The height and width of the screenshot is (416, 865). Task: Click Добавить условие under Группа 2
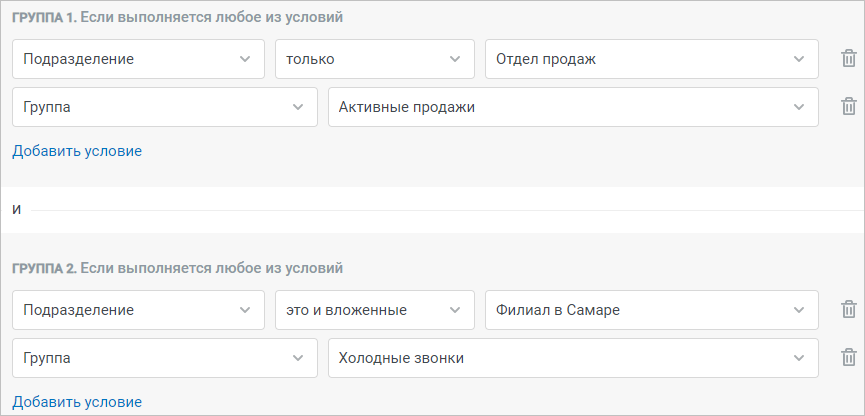coord(77,402)
